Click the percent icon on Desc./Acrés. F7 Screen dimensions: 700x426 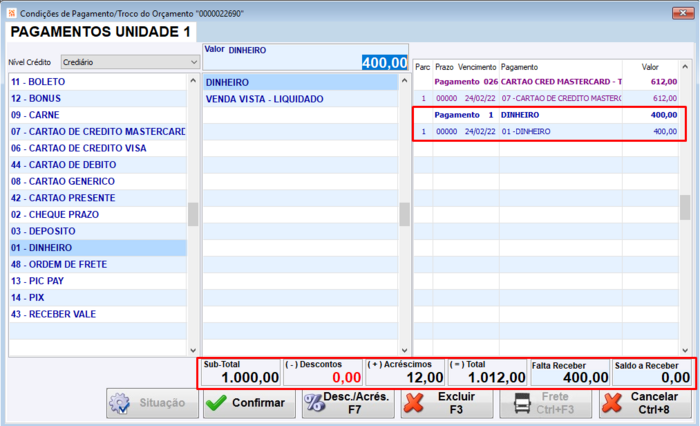pyautogui.click(x=314, y=403)
